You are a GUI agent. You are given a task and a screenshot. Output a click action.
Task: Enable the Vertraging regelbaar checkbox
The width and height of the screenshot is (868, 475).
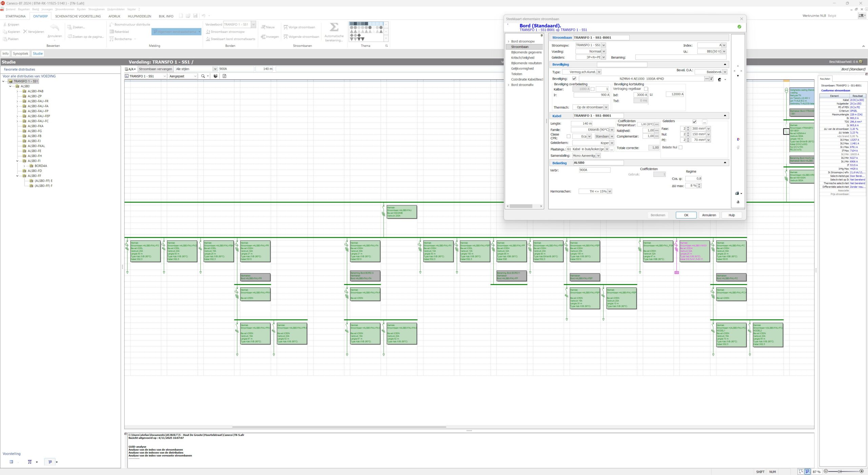tap(646, 89)
